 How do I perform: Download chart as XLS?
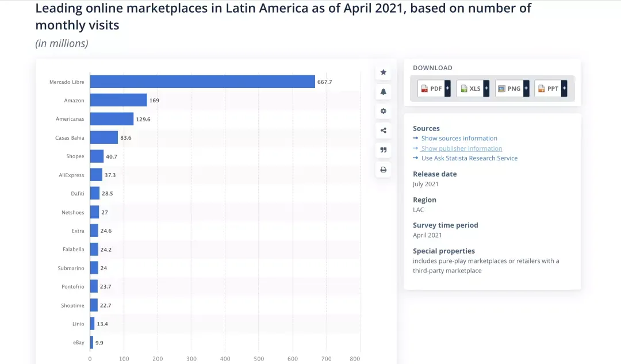click(x=470, y=89)
